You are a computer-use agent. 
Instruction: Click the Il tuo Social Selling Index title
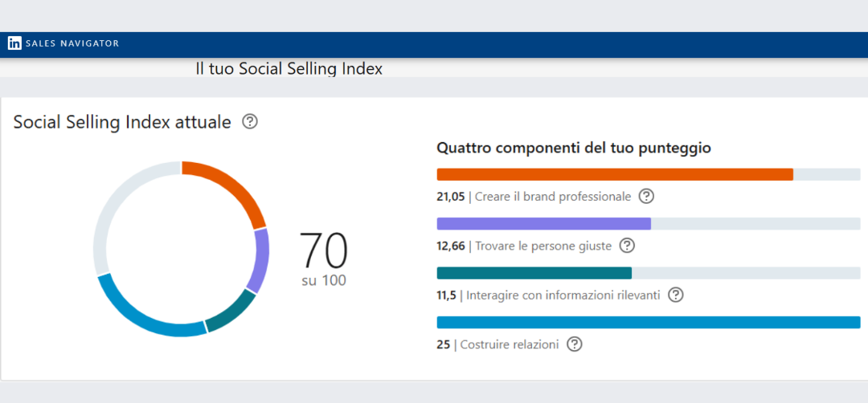(x=289, y=69)
